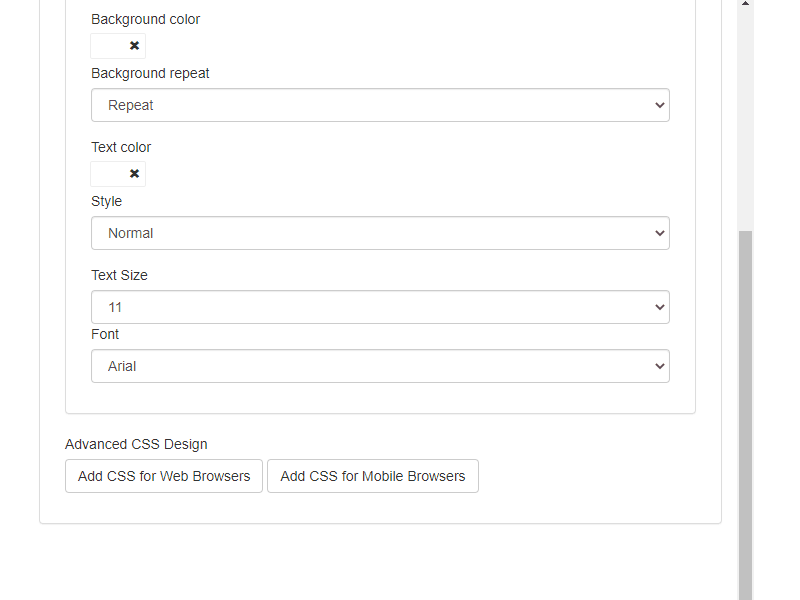Clear the Background color using the X icon

click(134, 46)
